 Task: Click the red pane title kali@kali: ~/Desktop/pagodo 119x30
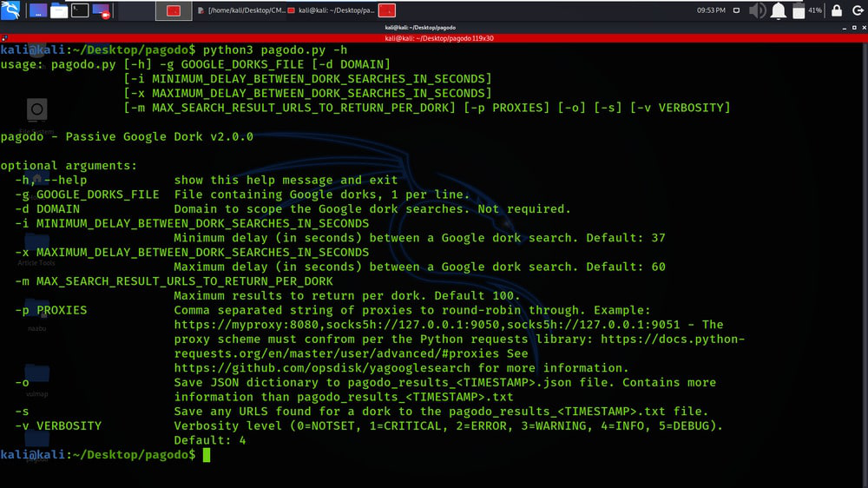(439, 38)
